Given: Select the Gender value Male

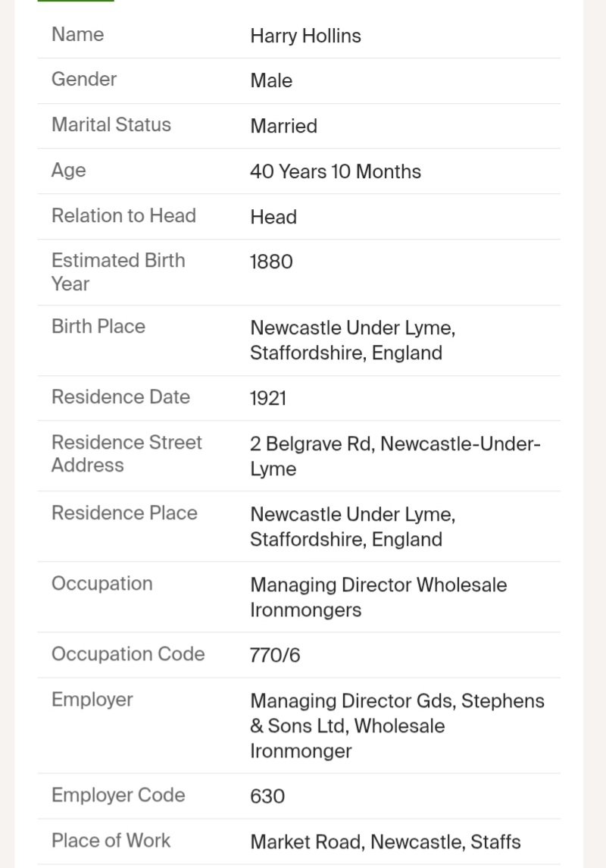Looking at the screenshot, I should 271,80.
